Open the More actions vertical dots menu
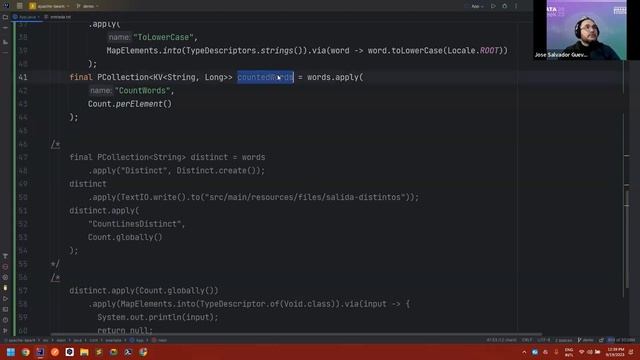 click(516, 6)
